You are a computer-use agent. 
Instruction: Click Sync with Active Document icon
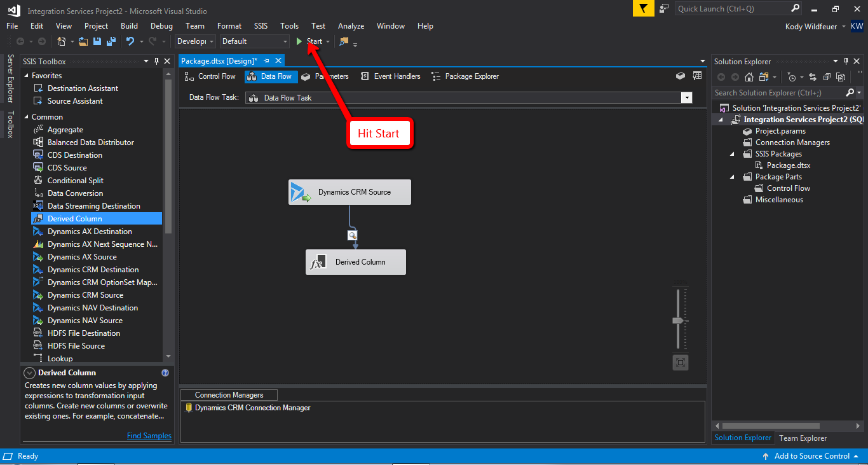click(812, 77)
